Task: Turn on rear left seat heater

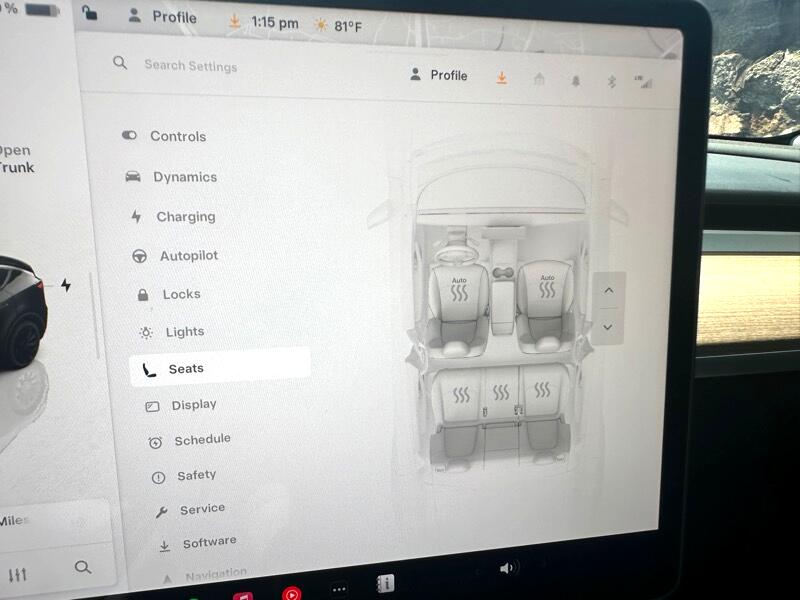Action: (461, 395)
